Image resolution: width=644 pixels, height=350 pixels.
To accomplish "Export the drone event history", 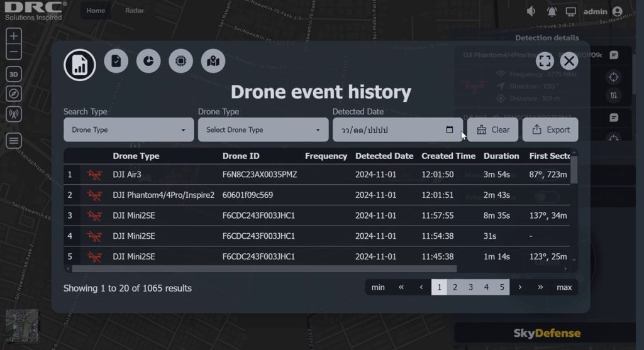I will 550,129.
